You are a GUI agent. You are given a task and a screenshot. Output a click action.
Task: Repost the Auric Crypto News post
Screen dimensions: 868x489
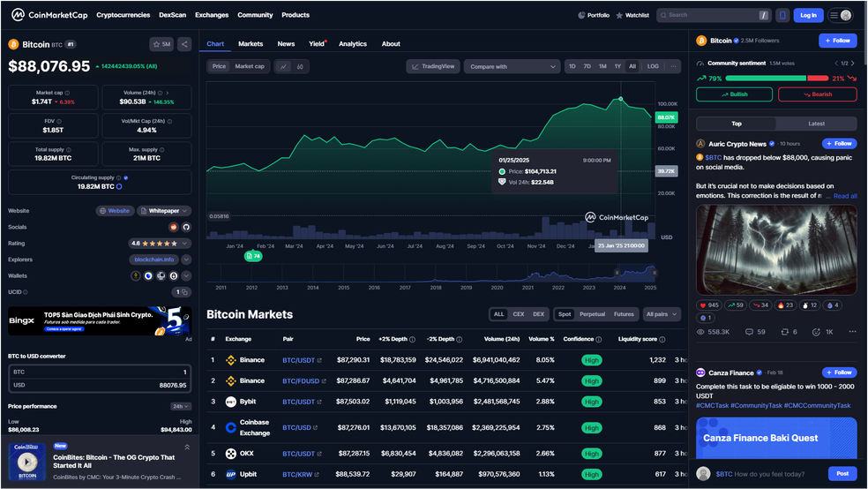(x=789, y=332)
